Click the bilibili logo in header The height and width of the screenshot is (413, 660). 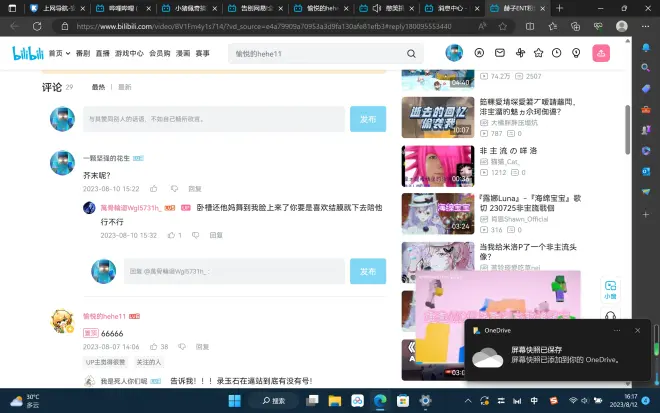click(x=27, y=53)
